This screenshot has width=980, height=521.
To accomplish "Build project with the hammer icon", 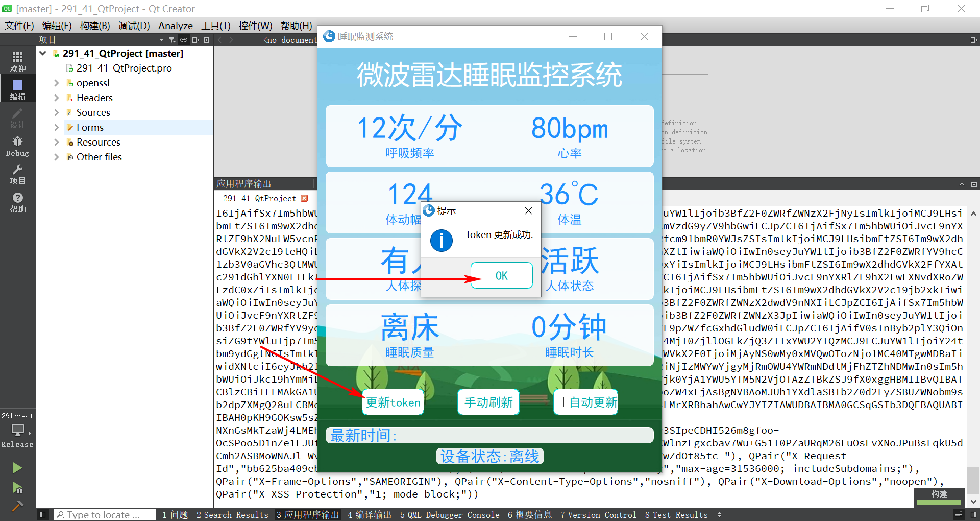I will tap(17, 506).
